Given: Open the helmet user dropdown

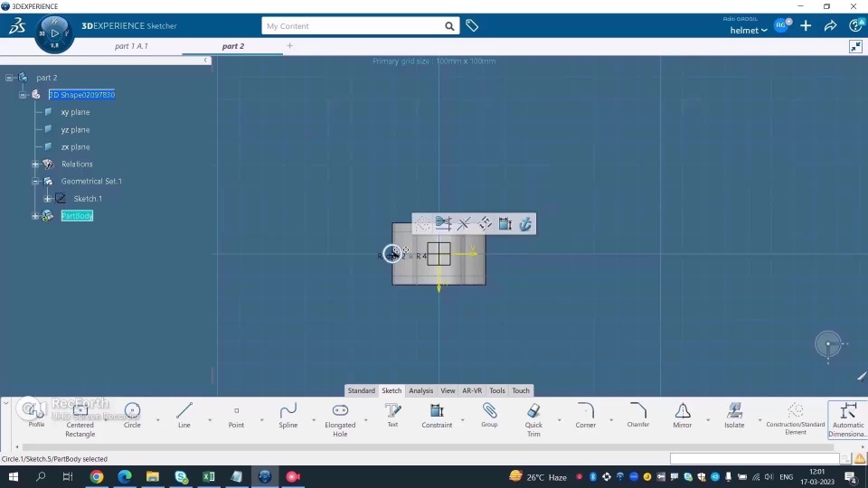Looking at the screenshot, I should [749, 31].
